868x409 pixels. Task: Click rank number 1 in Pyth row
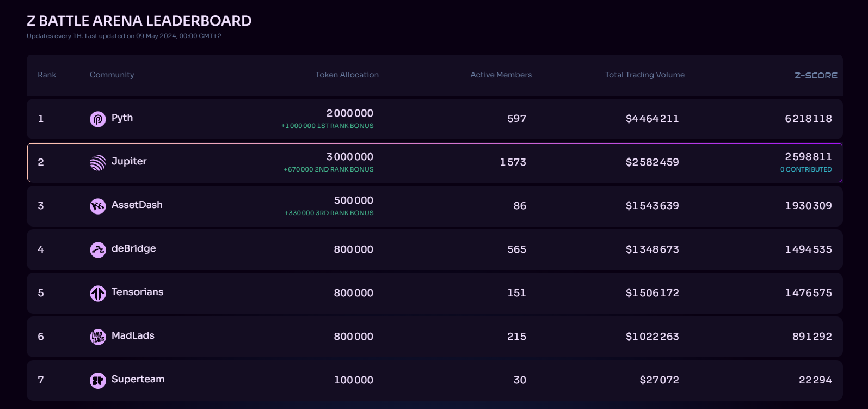point(41,119)
